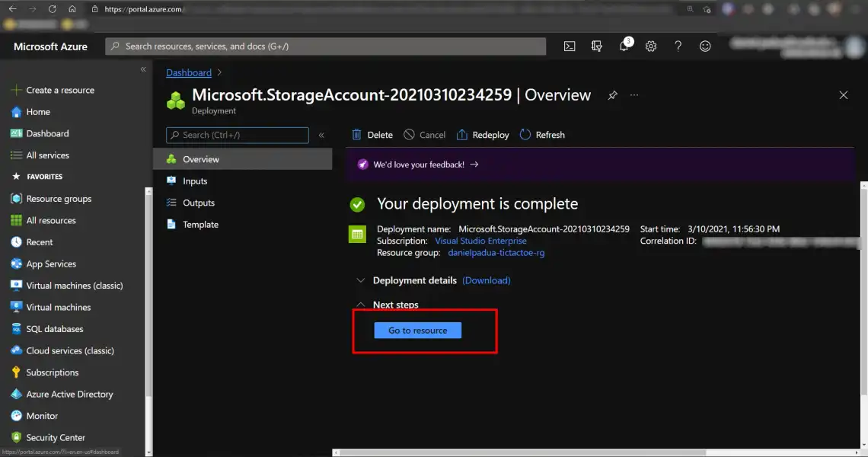Open the Template section
This screenshot has height=457, width=868.
pyautogui.click(x=199, y=224)
